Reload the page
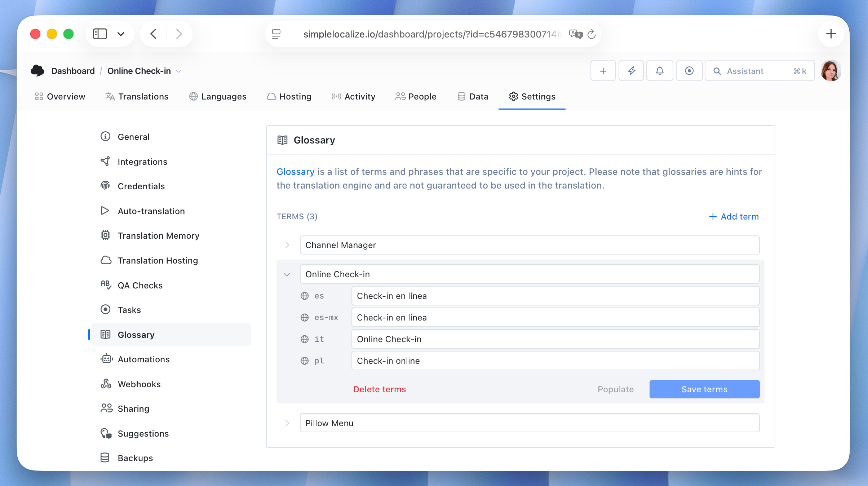This screenshot has height=486, width=868. tap(592, 34)
